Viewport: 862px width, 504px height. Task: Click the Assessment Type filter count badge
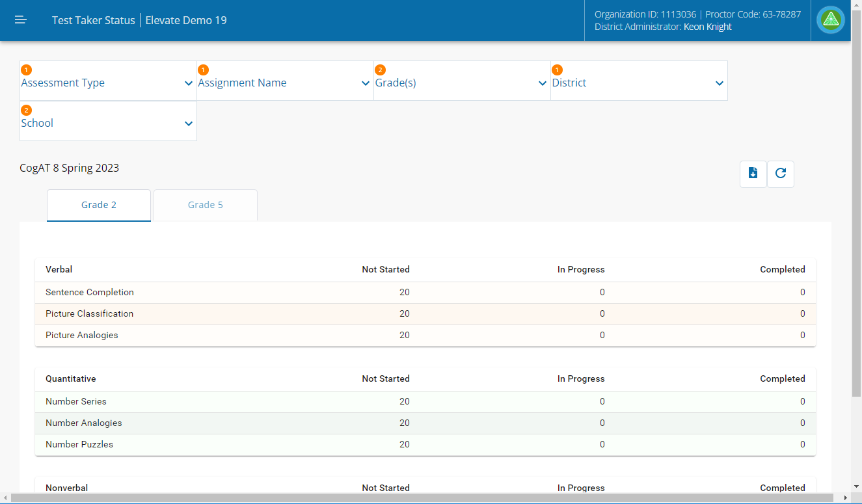pos(26,70)
